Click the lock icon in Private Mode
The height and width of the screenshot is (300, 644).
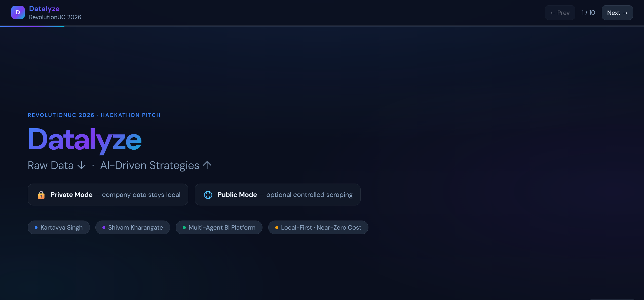(41, 195)
